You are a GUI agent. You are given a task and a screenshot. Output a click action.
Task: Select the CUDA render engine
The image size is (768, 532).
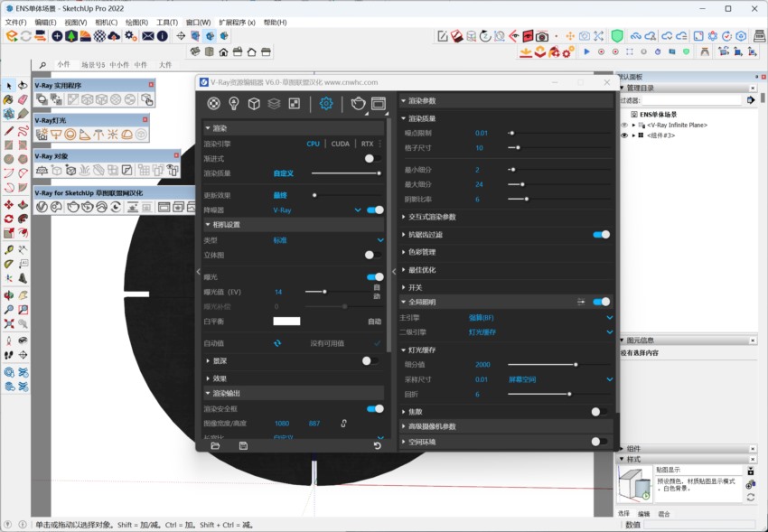pos(340,144)
